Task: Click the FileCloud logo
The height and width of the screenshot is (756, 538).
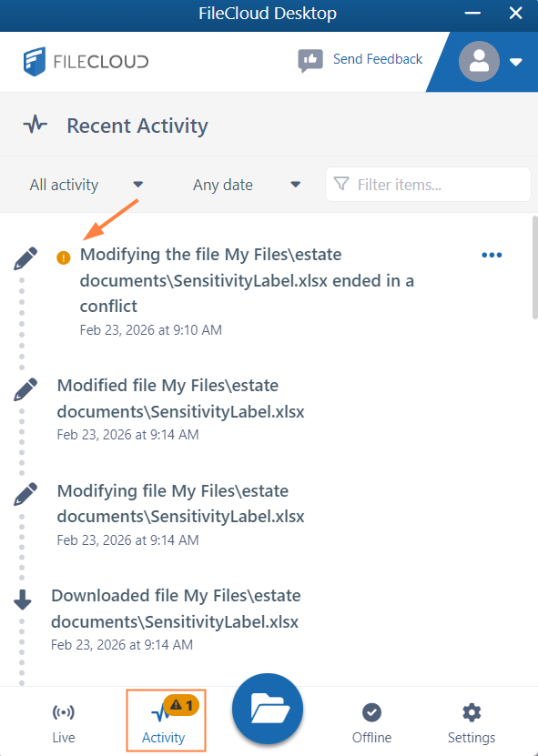Action: pyautogui.click(x=86, y=61)
